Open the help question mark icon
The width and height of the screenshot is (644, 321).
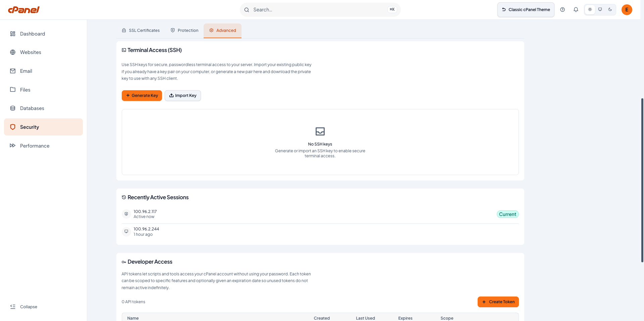562,10
